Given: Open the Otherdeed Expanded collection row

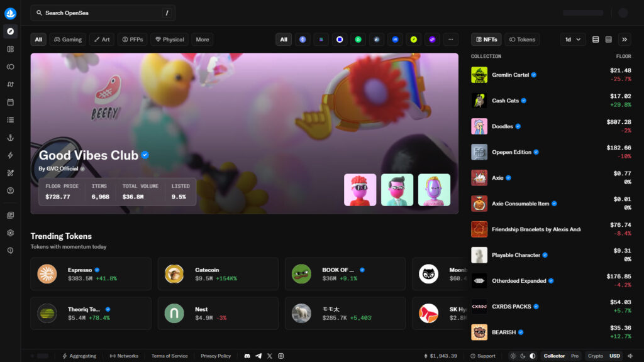Looking at the screenshot, I should point(551,281).
